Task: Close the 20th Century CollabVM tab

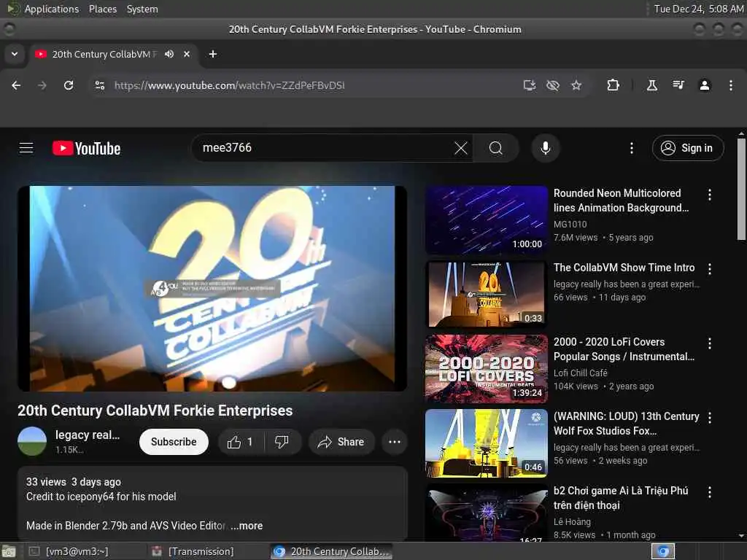Action: [x=187, y=54]
